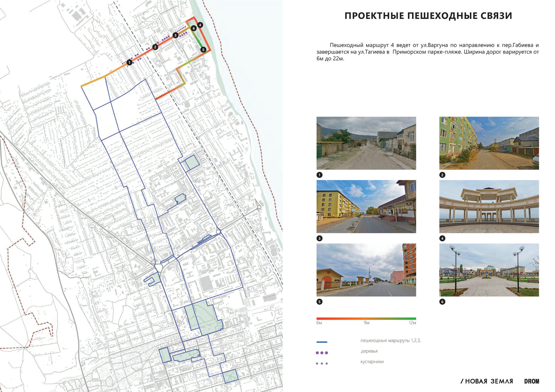Click number badge 3 below third photo
Screen dimensions: 555x392
click(x=319, y=238)
